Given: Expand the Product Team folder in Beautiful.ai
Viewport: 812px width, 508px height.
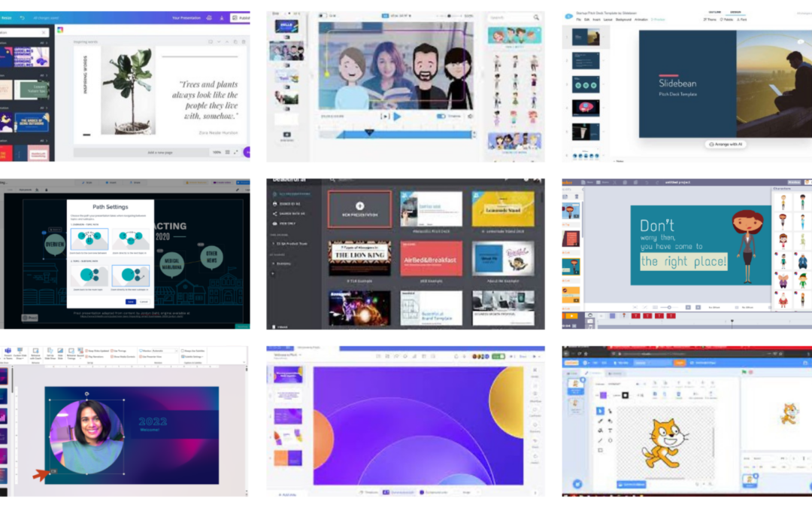Looking at the screenshot, I should [290, 244].
